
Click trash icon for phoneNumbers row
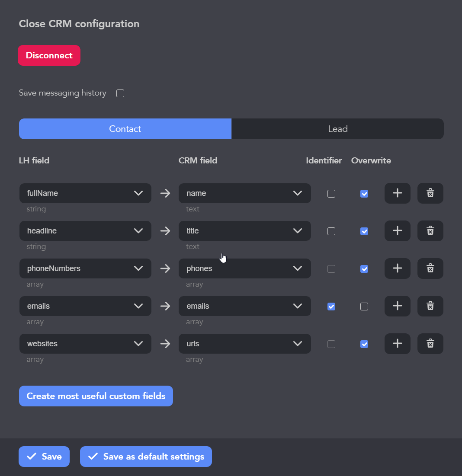pyautogui.click(x=430, y=268)
